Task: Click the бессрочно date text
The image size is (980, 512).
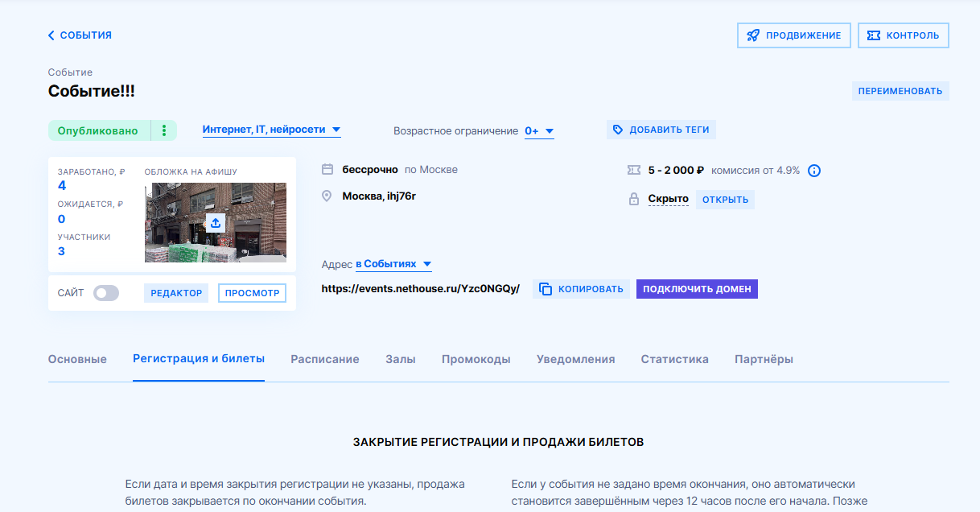Action: click(370, 170)
